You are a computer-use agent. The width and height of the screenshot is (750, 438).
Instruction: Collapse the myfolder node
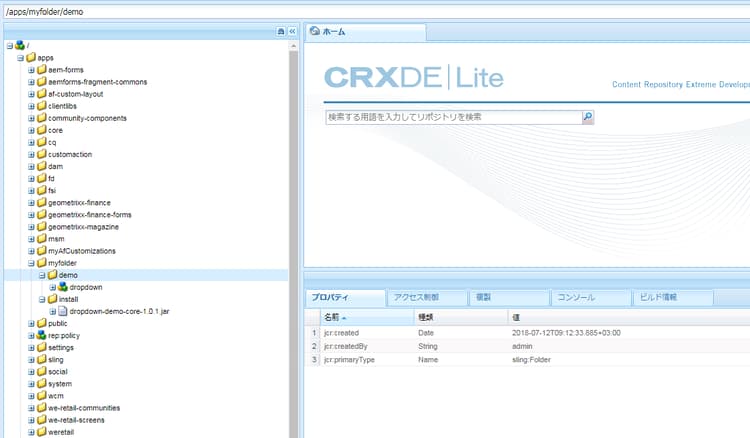[x=31, y=263]
